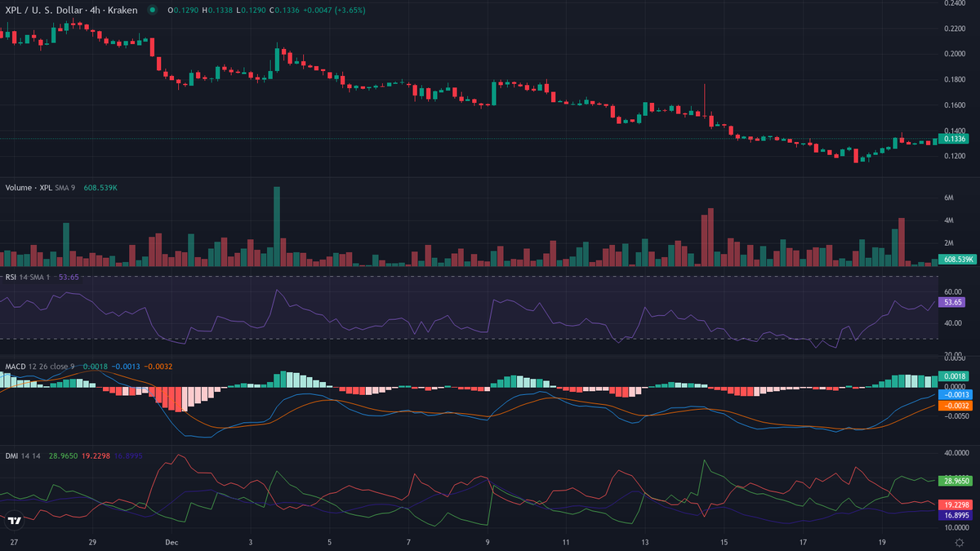This screenshot has height=551, width=980.
Task: Click the volume value label 608.539K on the axis
Action: tap(956, 259)
